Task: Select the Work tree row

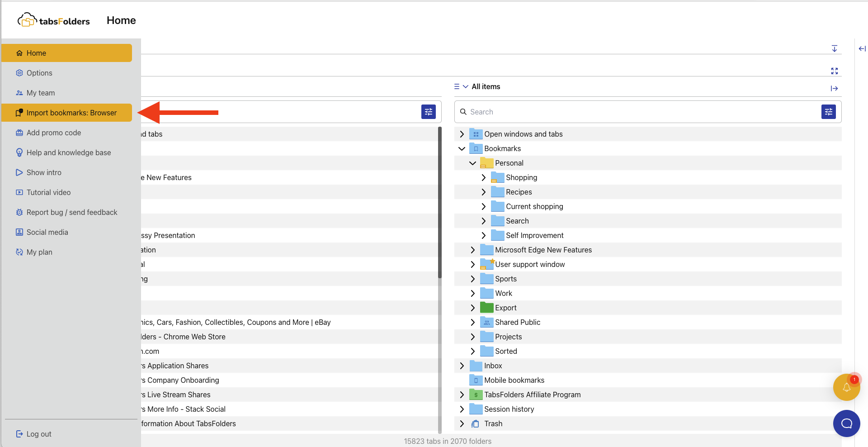Action: point(648,293)
